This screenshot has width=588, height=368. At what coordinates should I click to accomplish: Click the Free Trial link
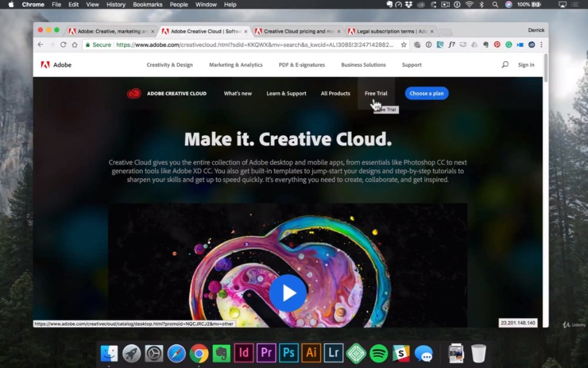pyautogui.click(x=376, y=94)
